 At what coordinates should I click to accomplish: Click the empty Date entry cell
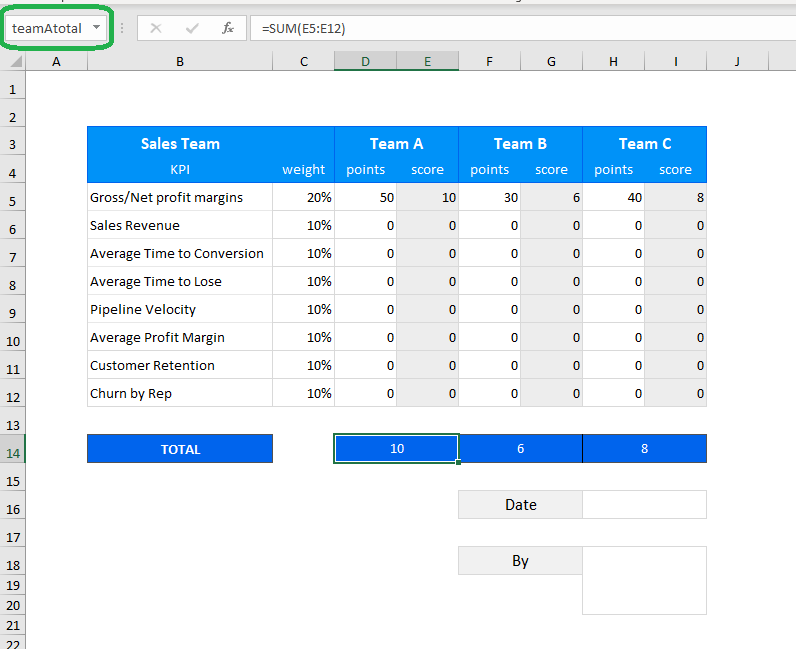pyautogui.click(x=644, y=505)
